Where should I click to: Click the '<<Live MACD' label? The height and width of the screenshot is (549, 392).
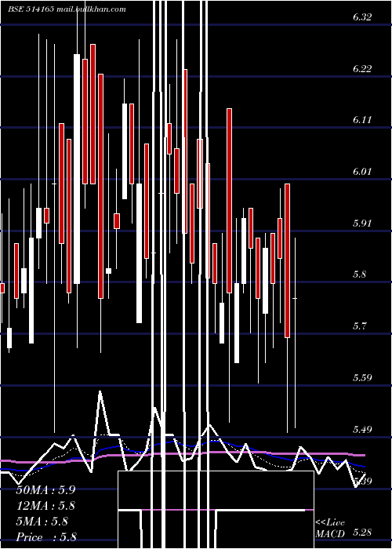point(330,528)
